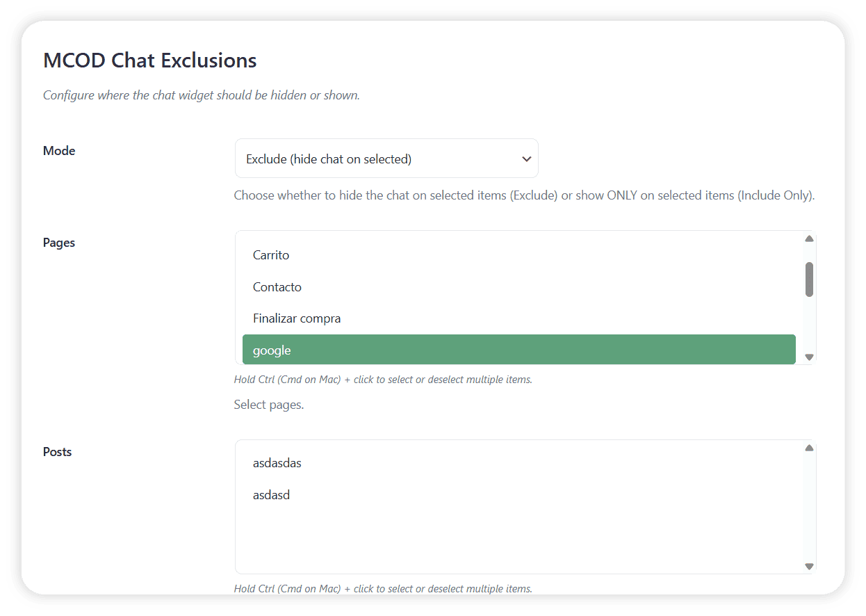Click the Posts list scroll-up arrow
The height and width of the screenshot is (616, 866).
point(809,448)
